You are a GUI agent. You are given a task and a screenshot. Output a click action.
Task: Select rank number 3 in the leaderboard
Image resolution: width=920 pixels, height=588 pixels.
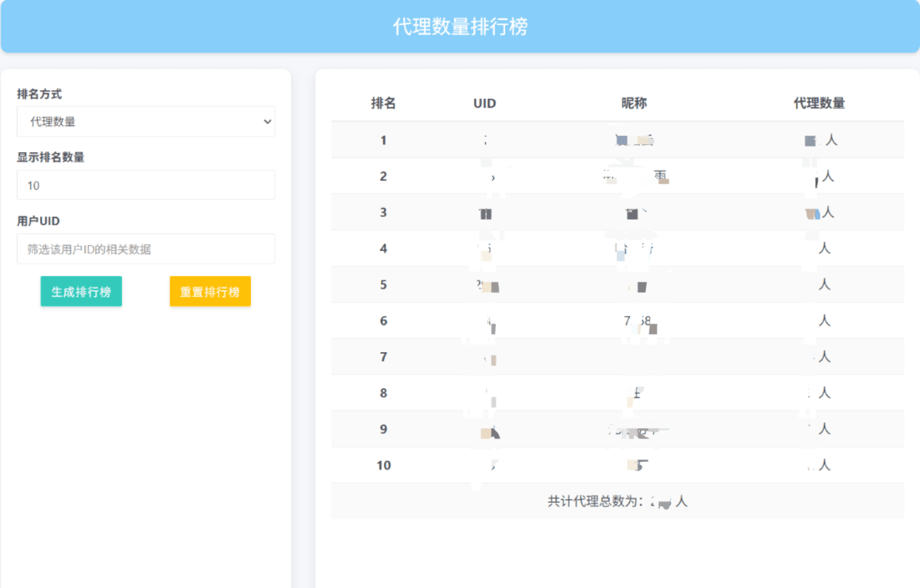[x=383, y=213]
